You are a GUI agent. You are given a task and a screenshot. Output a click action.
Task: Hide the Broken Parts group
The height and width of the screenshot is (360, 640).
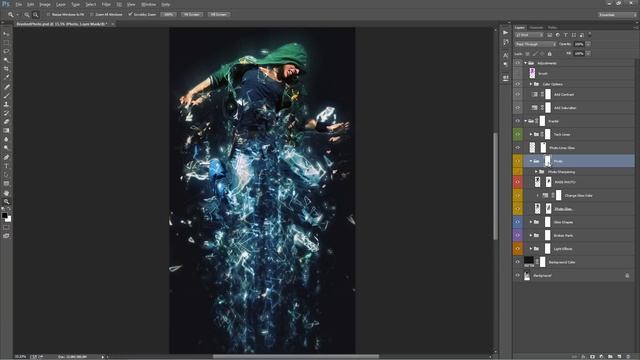[x=518, y=236]
